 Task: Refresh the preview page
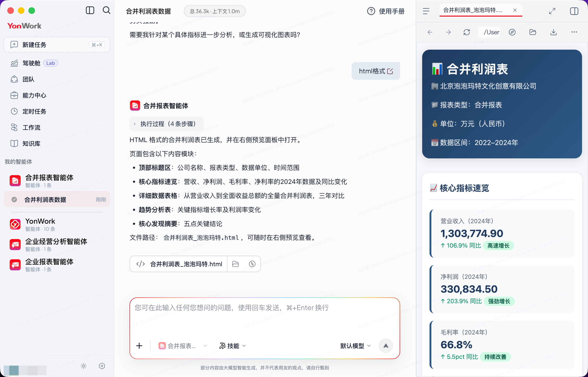point(466,32)
